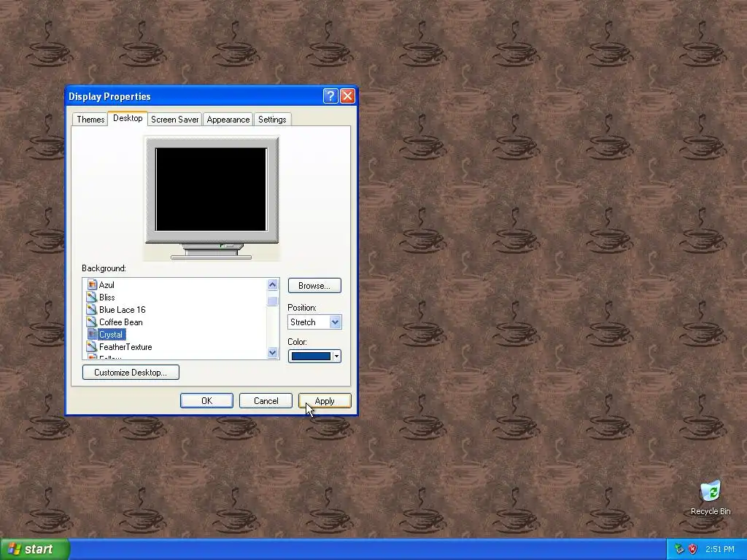Open the Screen Saver tab
Viewport: 747px width, 560px height.
point(175,120)
